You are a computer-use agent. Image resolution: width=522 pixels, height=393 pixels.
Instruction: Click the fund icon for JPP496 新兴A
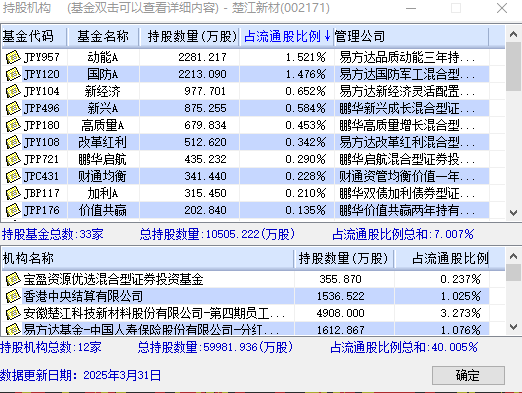[13, 108]
